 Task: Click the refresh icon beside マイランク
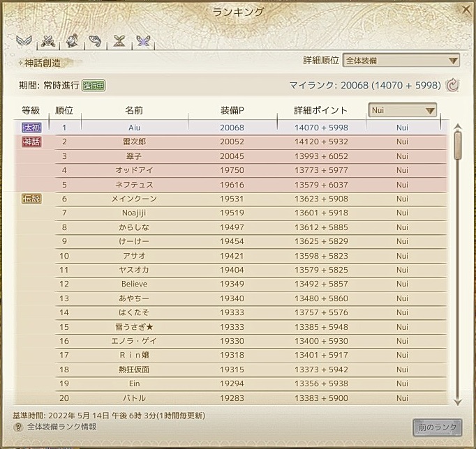point(452,86)
